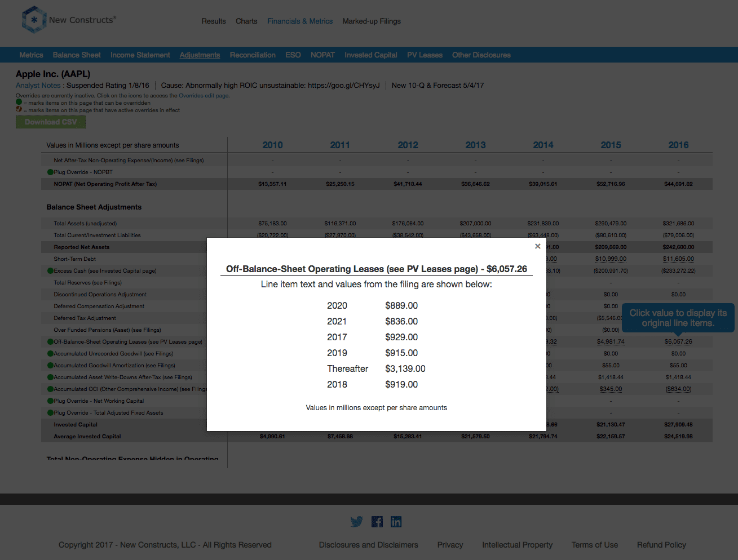Open the Disclosures and Disclaimers footer link
Viewport: 738px width, 560px height.
pos(369,545)
